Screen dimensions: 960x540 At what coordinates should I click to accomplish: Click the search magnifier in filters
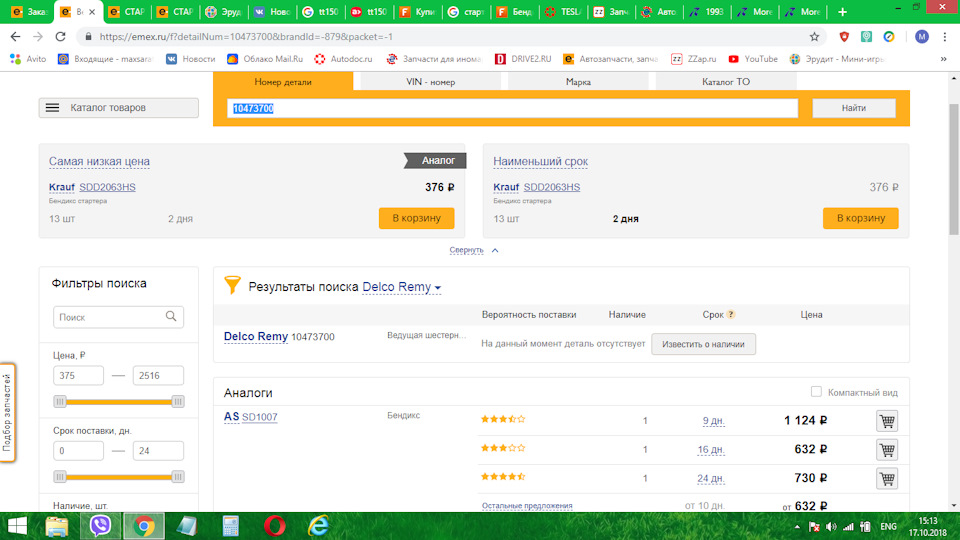click(171, 317)
